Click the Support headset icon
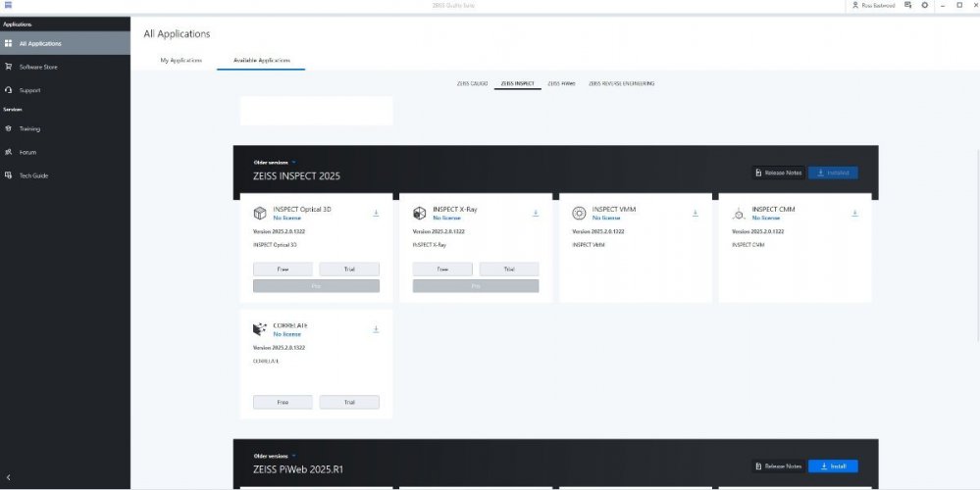 8,90
